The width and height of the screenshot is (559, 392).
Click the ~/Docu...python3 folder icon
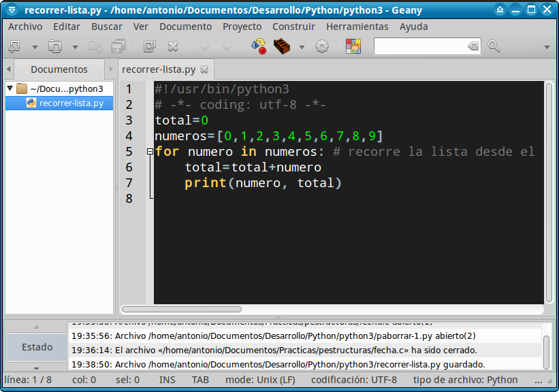22,88
